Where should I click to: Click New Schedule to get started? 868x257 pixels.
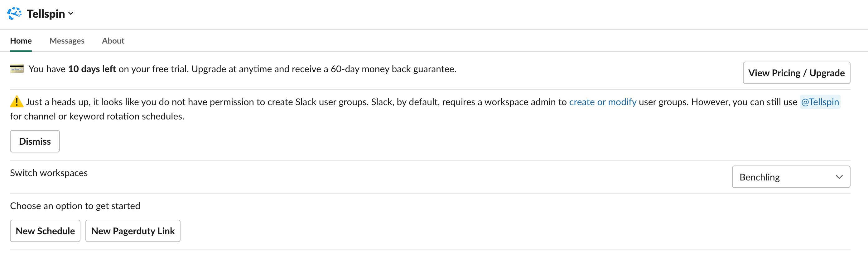pyautogui.click(x=45, y=231)
